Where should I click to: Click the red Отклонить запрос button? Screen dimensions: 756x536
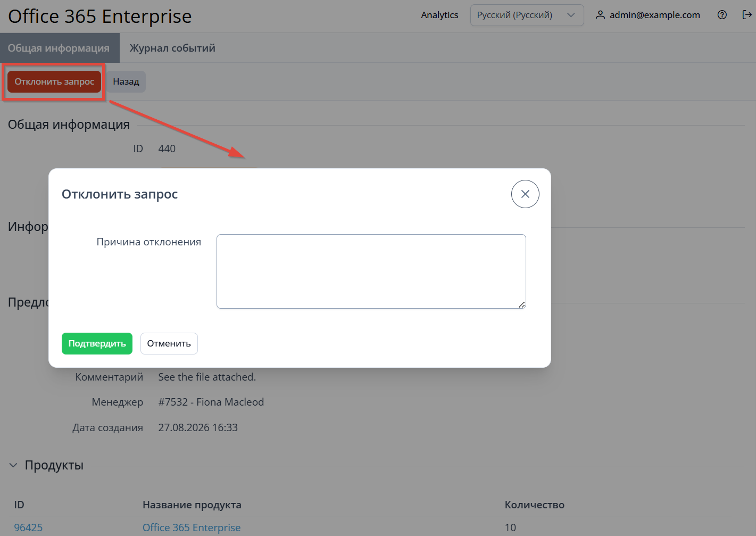click(x=54, y=81)
